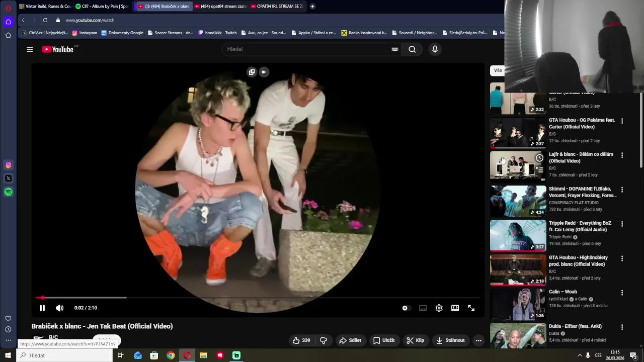644x362 pixels.
Task: Open a new browser tab
Action: [312, 6]
